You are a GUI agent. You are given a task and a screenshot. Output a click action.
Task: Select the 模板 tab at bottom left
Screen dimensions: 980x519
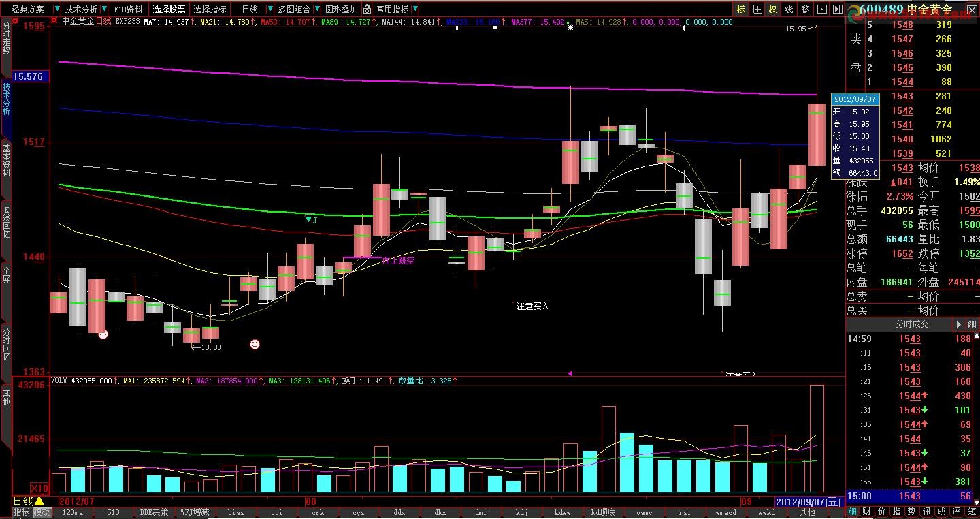tap(42, 512)
